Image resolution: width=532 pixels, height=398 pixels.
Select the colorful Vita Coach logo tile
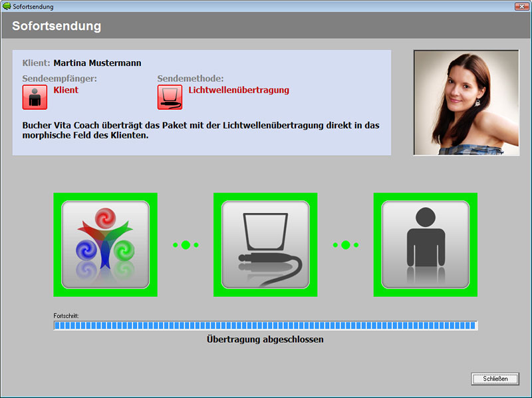point(105,244)
